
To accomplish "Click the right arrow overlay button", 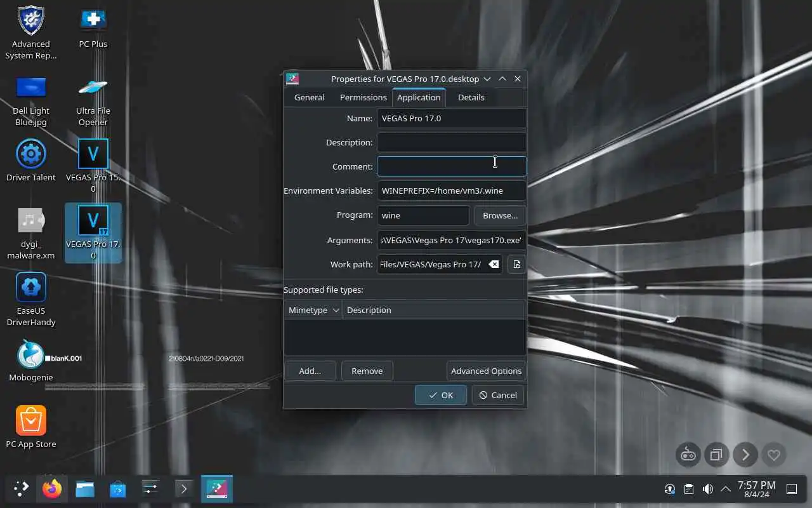I will (745, 455).
